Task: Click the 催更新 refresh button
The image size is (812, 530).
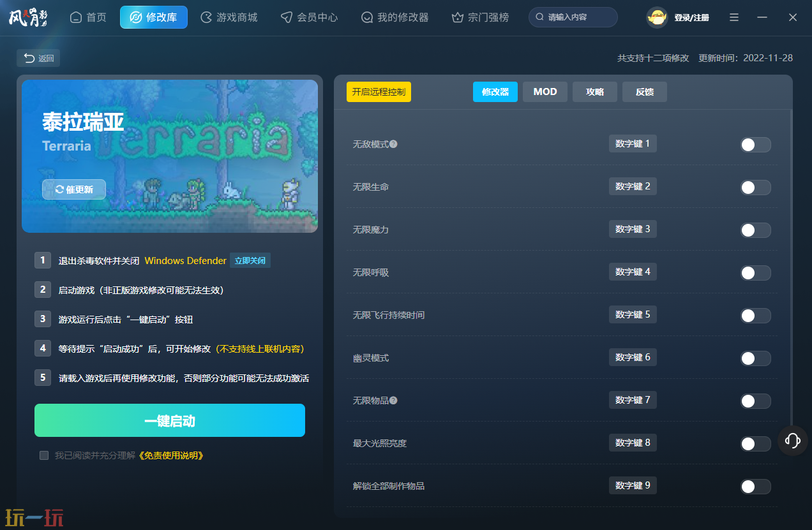Action: point(74,189)
